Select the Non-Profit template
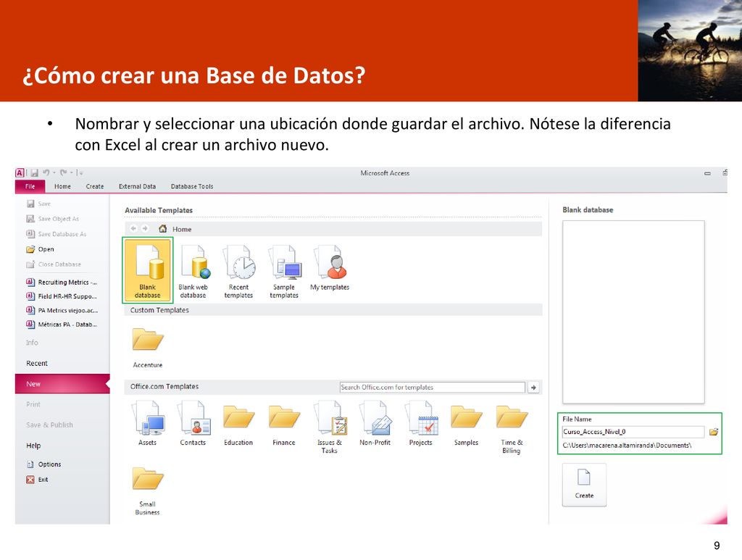 [x=375, y=423]
